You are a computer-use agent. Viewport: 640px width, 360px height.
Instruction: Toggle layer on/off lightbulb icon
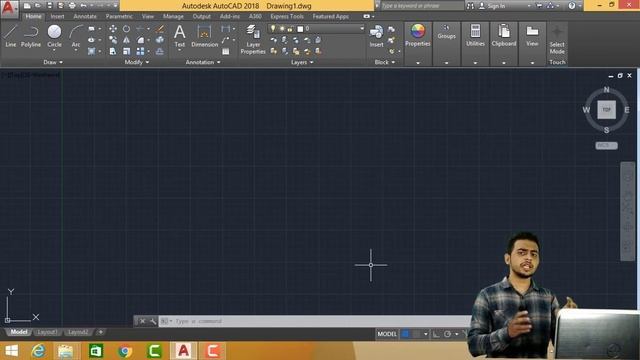click(x=273, y=29)
